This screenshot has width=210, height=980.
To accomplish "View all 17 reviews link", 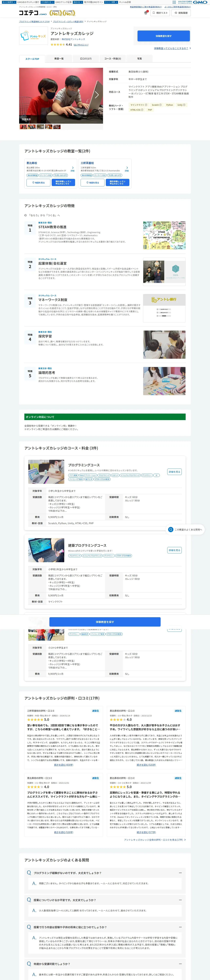I will click(x=155, y=840).
